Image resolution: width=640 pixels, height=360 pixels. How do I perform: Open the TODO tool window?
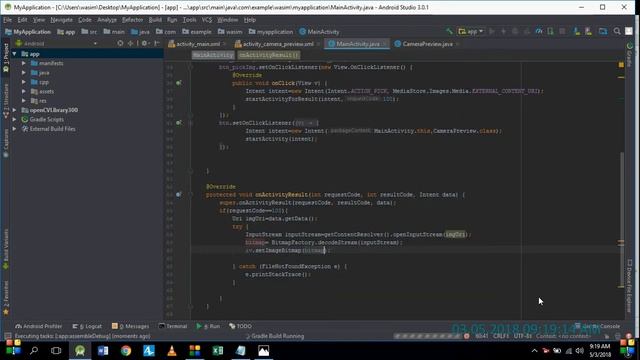[240, 326]
